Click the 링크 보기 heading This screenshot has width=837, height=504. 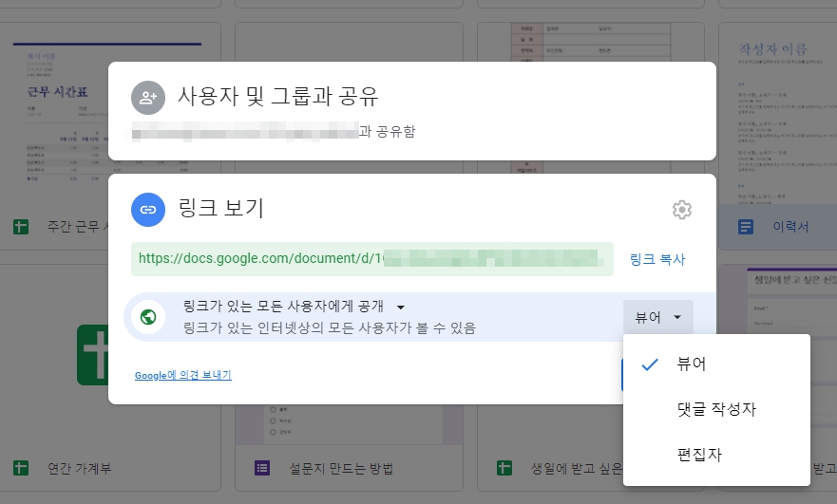coord(221,209)
